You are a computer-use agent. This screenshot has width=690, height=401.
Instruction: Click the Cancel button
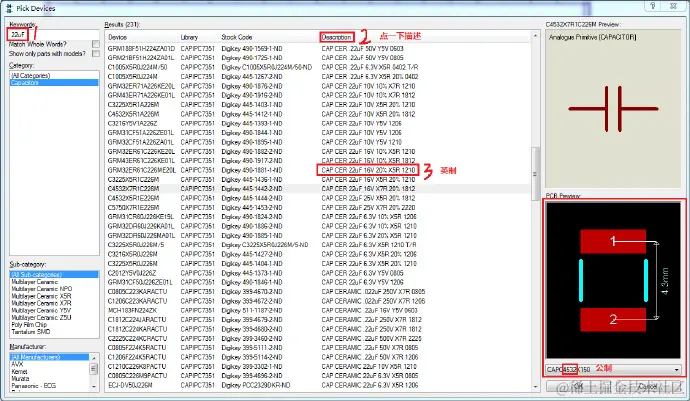pyautogui.click(x=647, y=386)
